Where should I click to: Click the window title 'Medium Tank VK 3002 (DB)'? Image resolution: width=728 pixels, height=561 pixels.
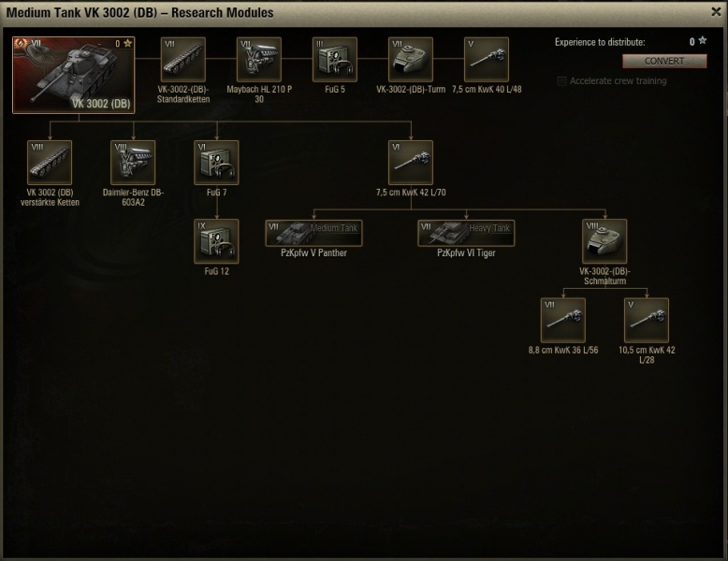(81, 12)
